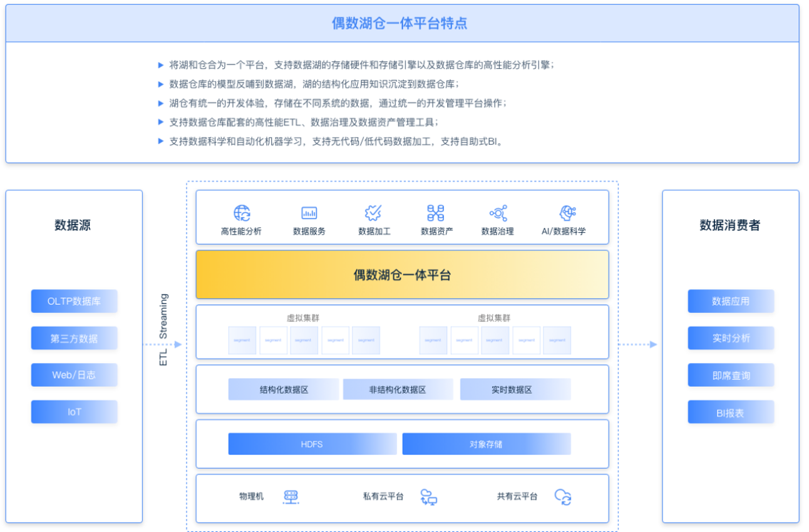Click the 数据应用 consumer box
Viewport: 809px width, 532px height.
coord(731,301)
